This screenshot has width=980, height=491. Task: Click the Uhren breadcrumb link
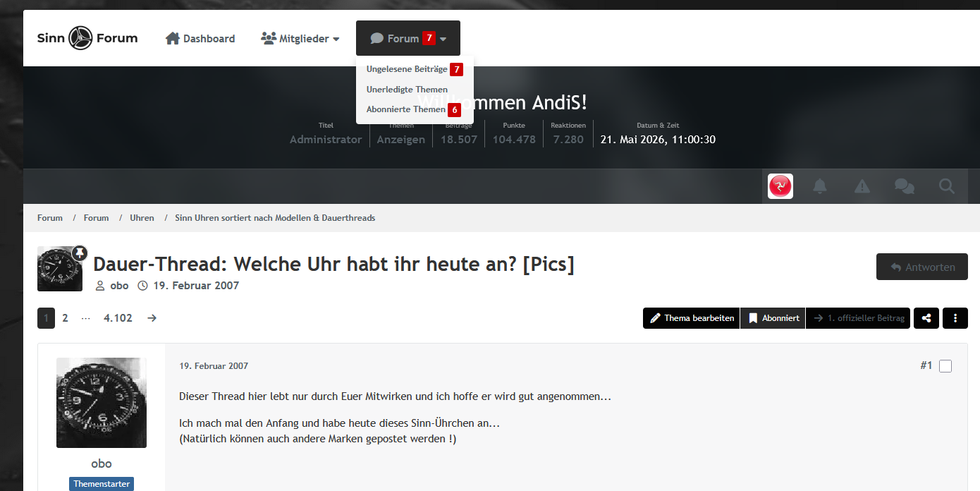pyautogui.click(x=142, y=218)
